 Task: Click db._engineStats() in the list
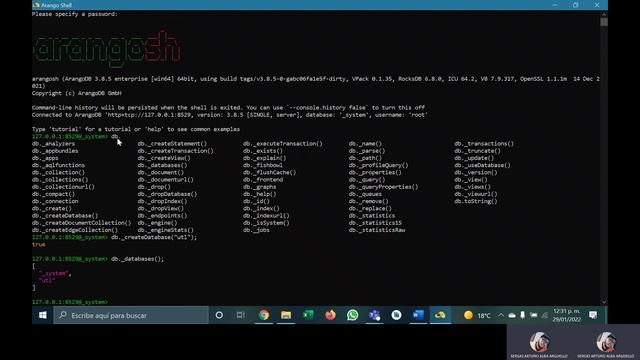pyautogui.click(x=166, y=230)
